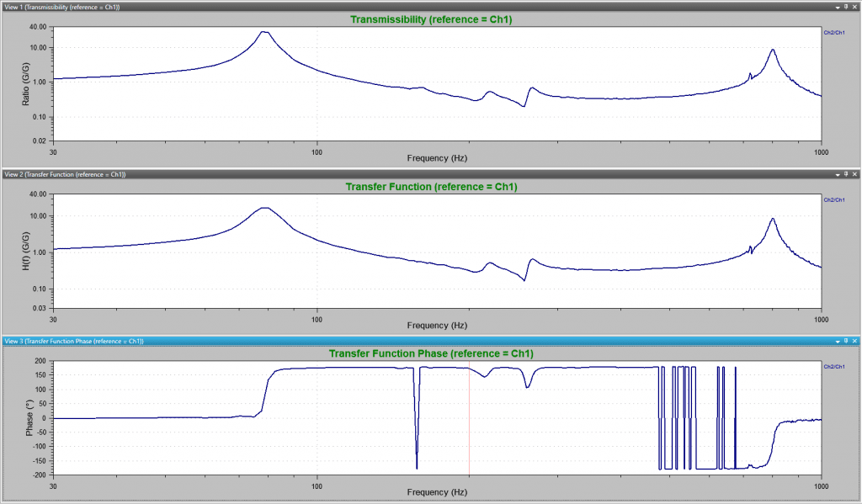
Task: Open the View 2 window position dropdown
Action: 838,173
